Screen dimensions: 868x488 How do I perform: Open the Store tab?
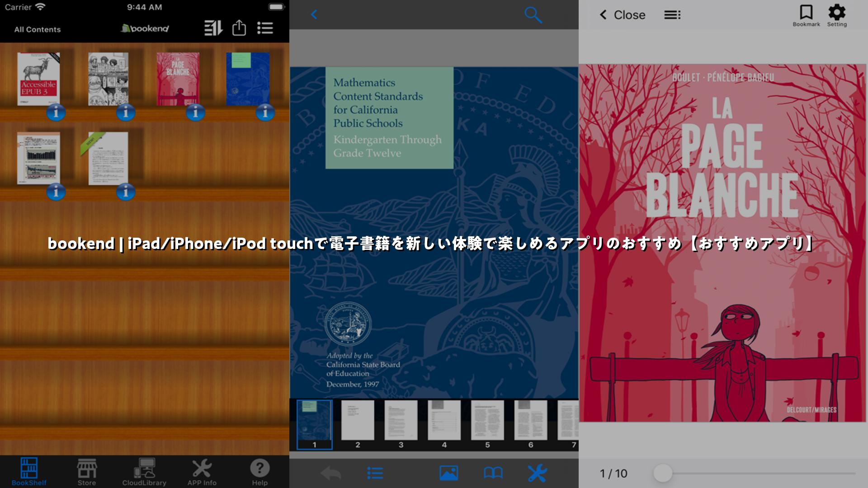[x=87, y=472]
